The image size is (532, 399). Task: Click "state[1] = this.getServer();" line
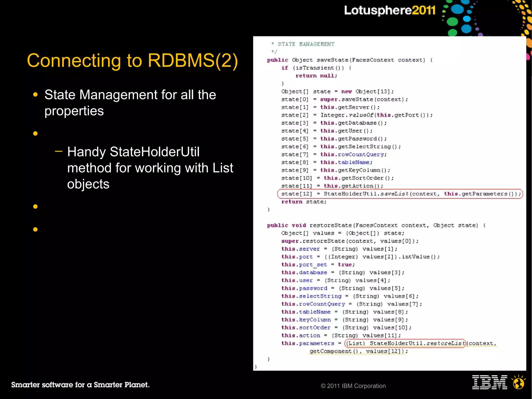click(330, 107)
